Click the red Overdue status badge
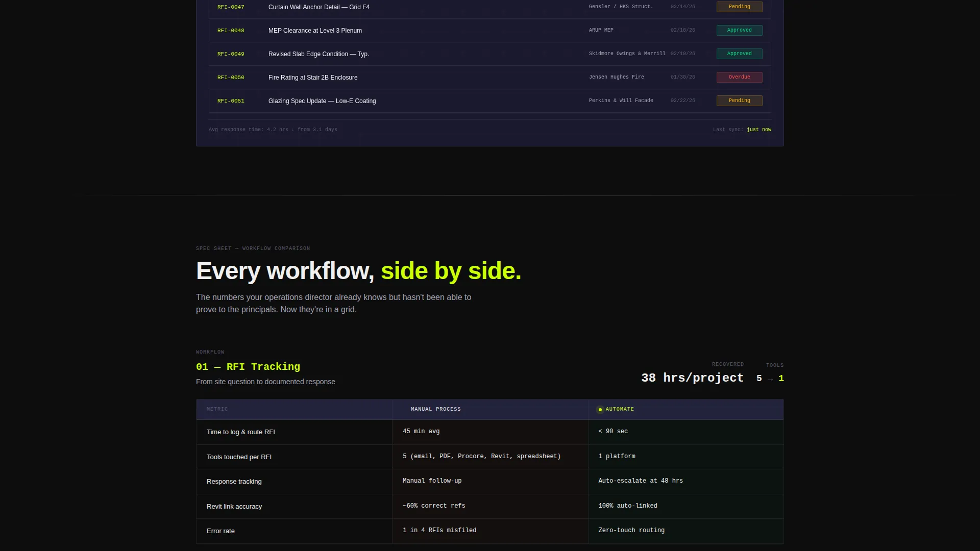Screen dimensions: 980x551 (x=740, y=77)
